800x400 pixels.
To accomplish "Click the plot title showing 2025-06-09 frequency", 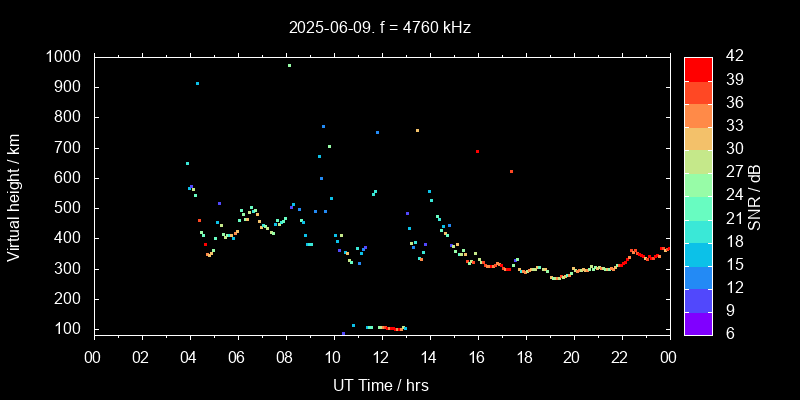I will click(379, 28).
